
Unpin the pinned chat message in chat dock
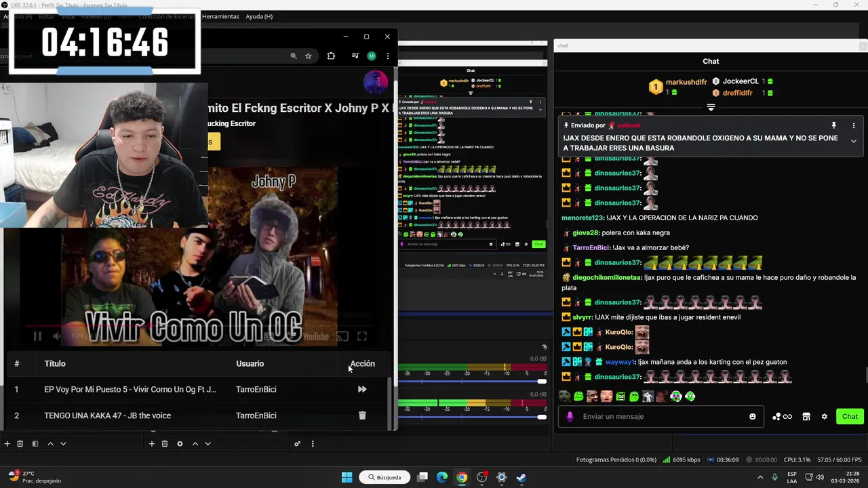click(834, 125)
